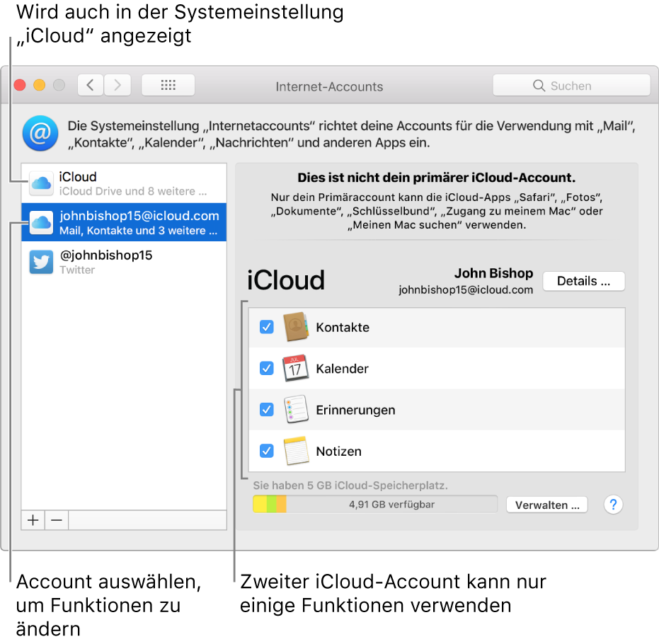Open help with question mark button
The width and height of the screenshot is (659, 644).
pyautogui.click(x=613, y=504)
